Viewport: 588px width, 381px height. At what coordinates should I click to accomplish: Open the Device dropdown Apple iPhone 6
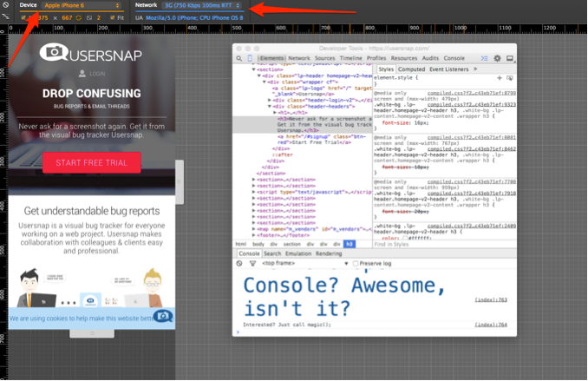point(82,5)
